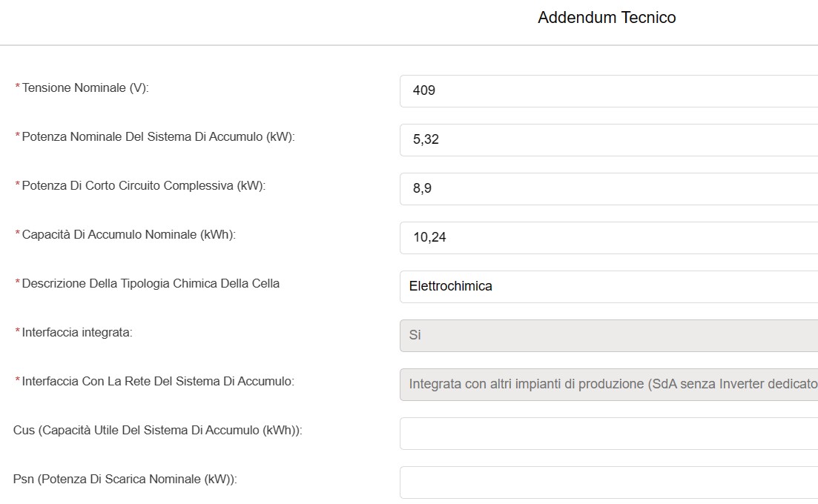This screenshot has width=818, height=504.
Task: Click the 'Cus (Capacità Utile...)' label text
Action: click(x=157, y=430)
